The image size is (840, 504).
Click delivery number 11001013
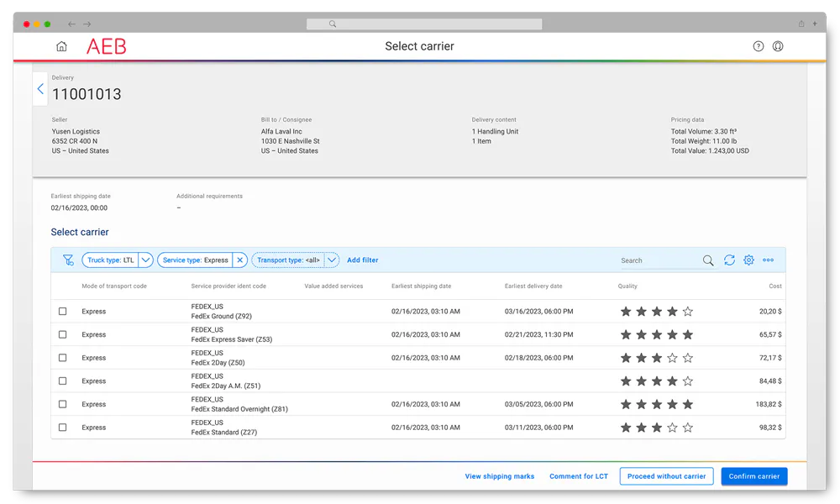[x=87, y=94]
